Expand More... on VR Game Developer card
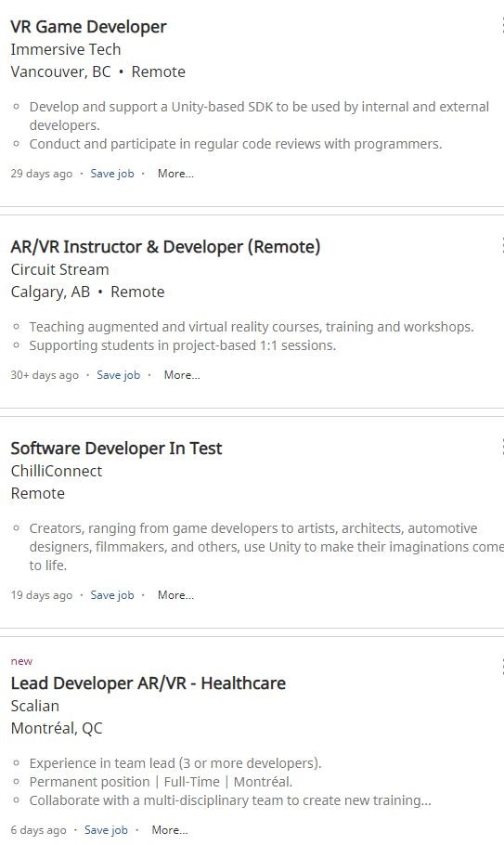Image resolution: width=504 pixels, height=845 pixels. pyautogui.click(x=175, y=174)
